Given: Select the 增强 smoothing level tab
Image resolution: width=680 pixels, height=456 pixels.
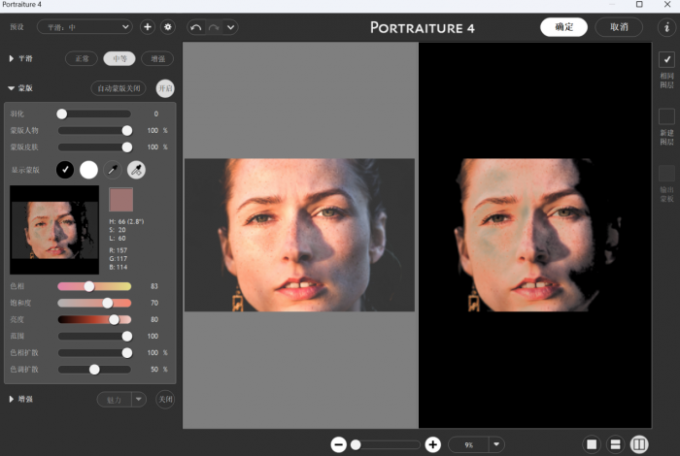Looking at the screenshot, I should [157, 59].
